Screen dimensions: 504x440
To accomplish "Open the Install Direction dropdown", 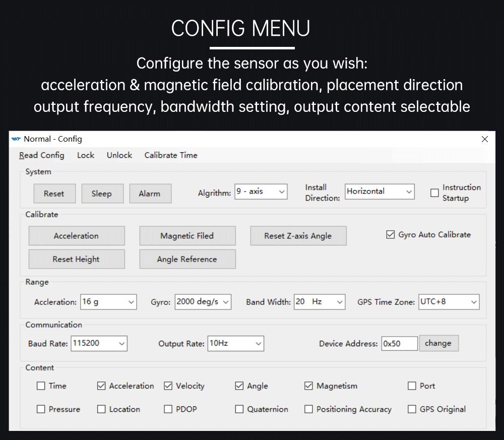I will pos(380,192).
